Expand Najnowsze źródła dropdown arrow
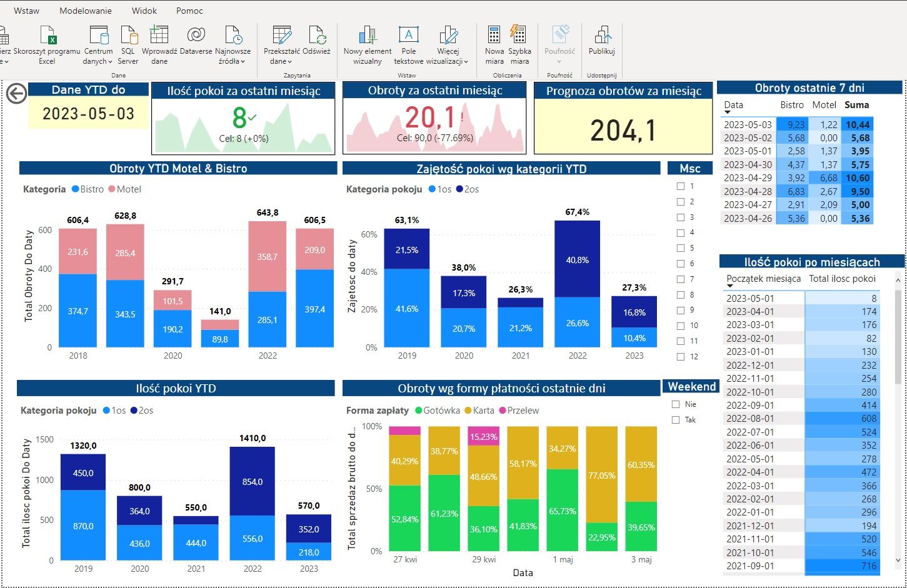Screen dimensions: 907x588 243,62
